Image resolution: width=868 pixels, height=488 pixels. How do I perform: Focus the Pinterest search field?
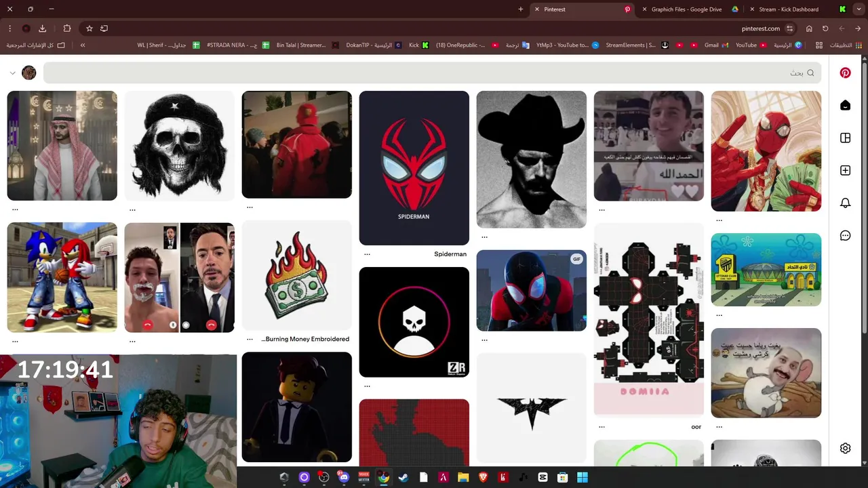pos(432,73)
